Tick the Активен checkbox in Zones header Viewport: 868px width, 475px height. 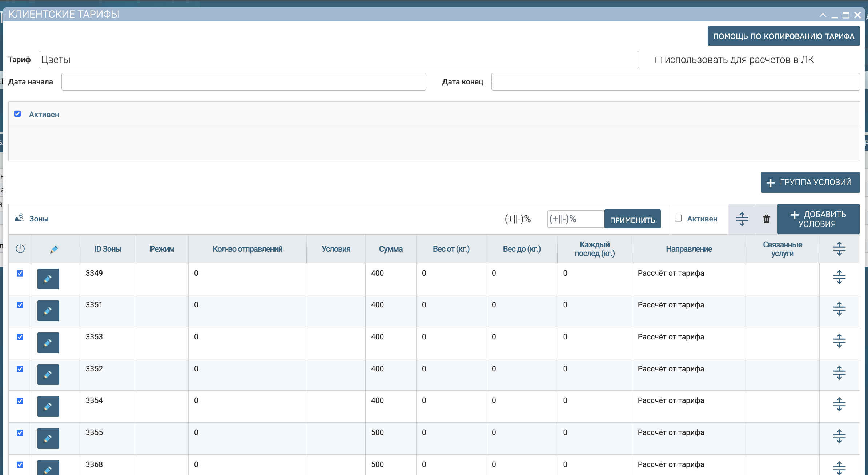(678, 218)
